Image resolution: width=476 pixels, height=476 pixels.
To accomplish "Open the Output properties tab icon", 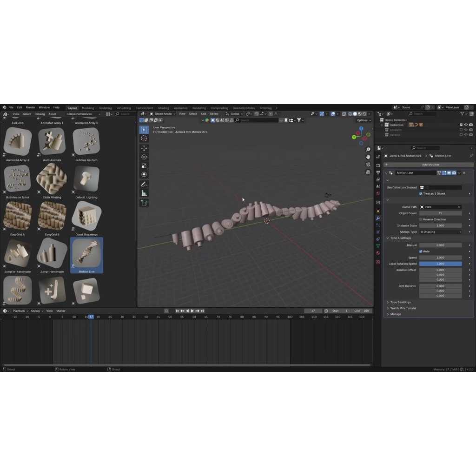I will [378, 172].
